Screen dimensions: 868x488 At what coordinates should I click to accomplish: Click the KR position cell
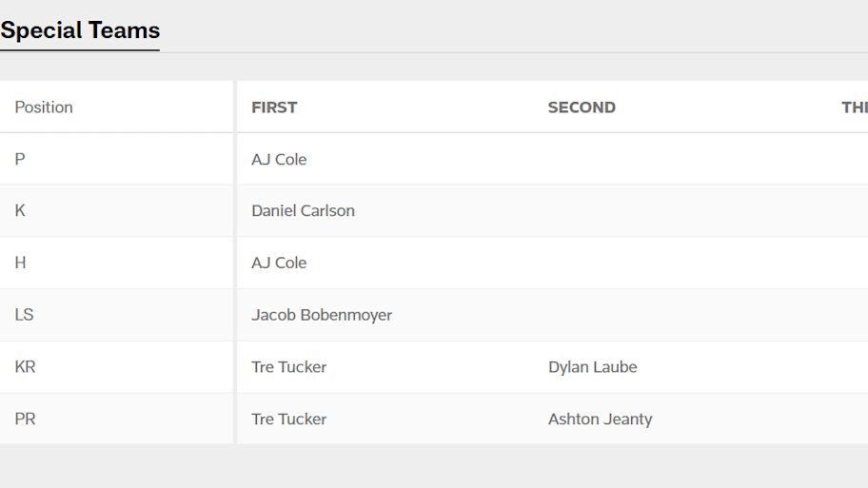[25, 367]
